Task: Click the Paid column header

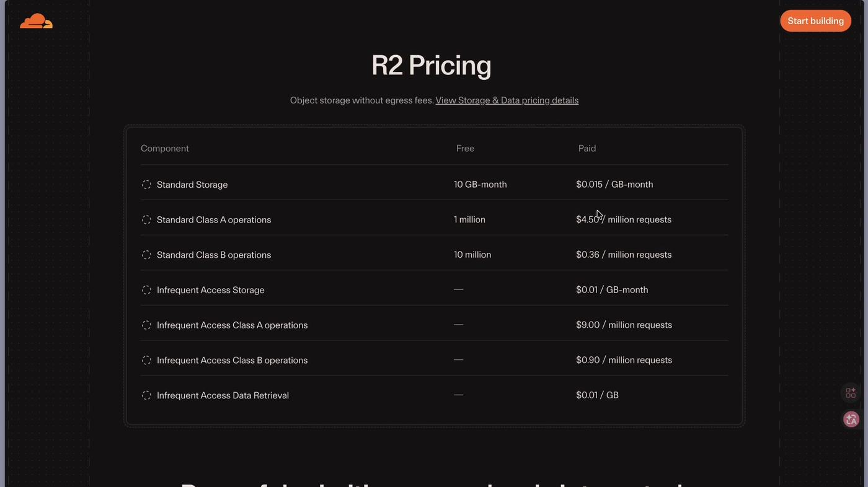Action: (x=587, y=149)
